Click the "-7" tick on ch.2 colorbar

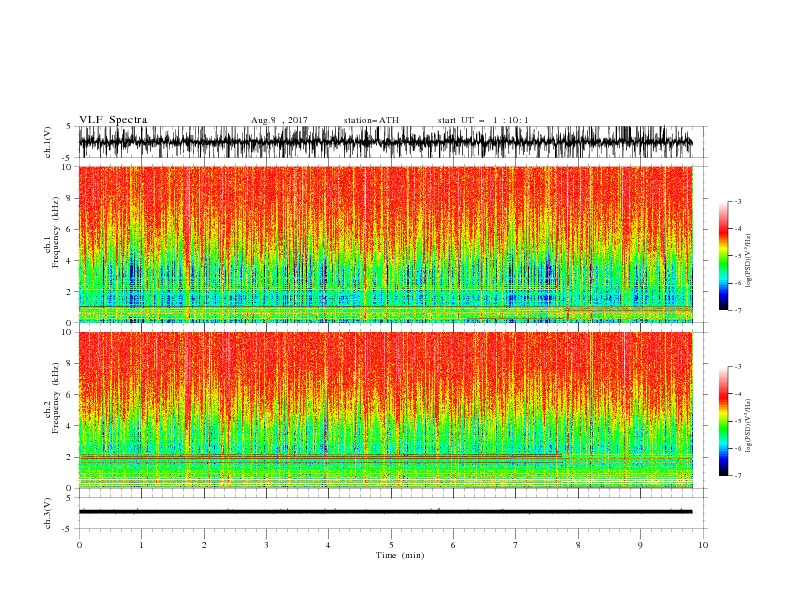[x=737, y=475]
